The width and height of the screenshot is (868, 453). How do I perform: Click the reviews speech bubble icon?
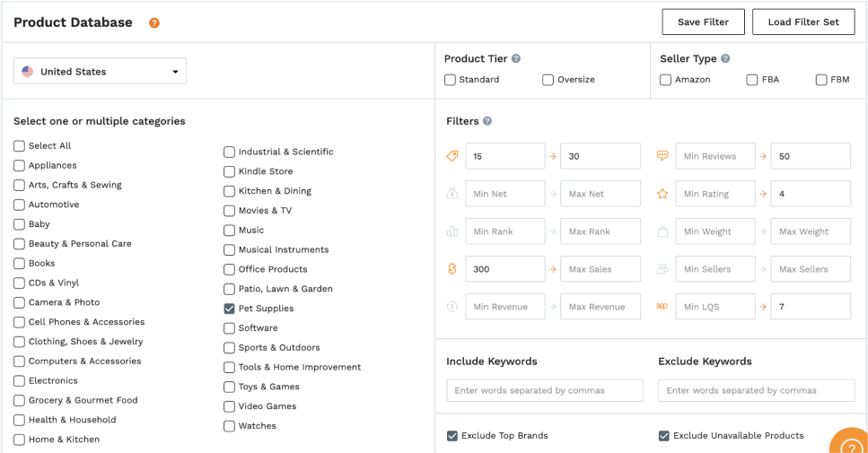pyautogui.click(x=662, y=156)
